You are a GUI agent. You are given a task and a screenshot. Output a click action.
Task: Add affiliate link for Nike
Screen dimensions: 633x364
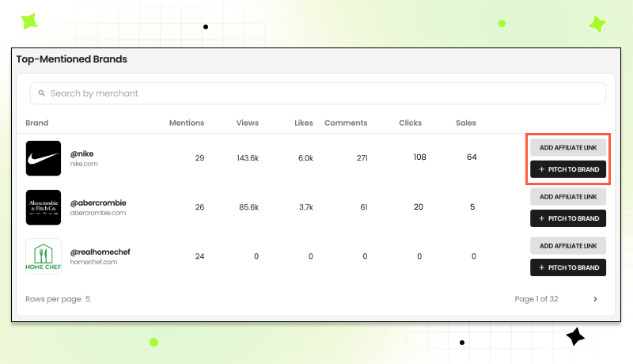click(567, 147)
